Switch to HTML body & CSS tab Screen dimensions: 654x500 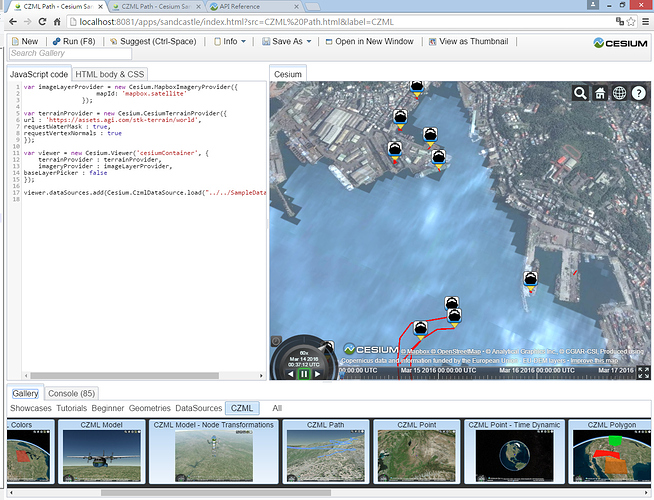click(110, 74)
